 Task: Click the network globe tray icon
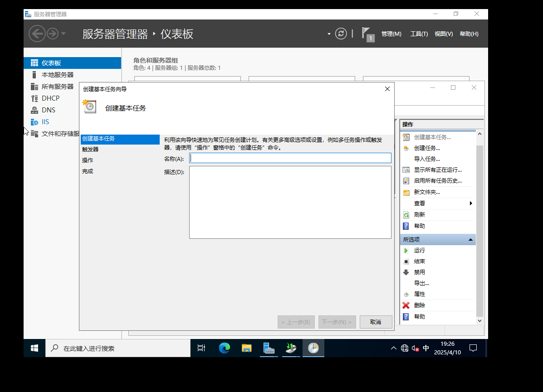point(405,348)
